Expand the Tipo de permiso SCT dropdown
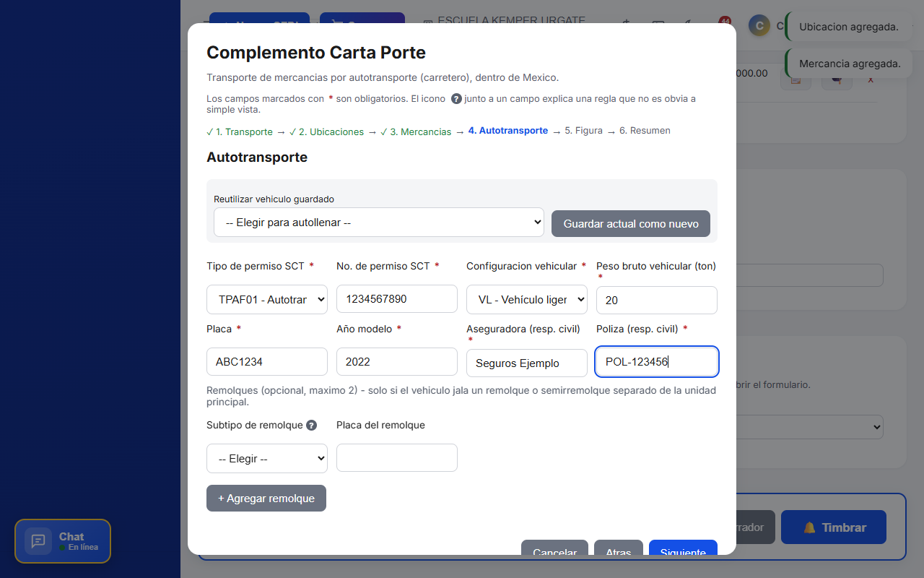Viewport: 924px width, 578px height. (267, 300)
